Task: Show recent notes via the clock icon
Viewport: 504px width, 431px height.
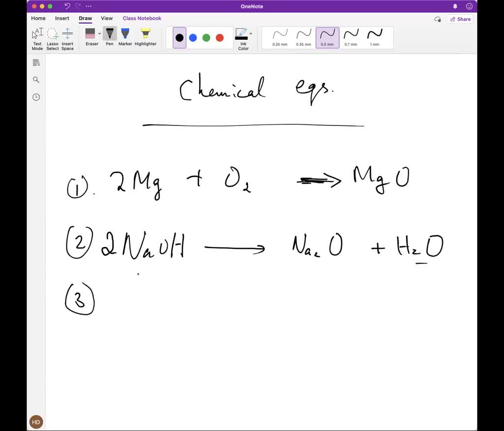Action: pos(36,97)
